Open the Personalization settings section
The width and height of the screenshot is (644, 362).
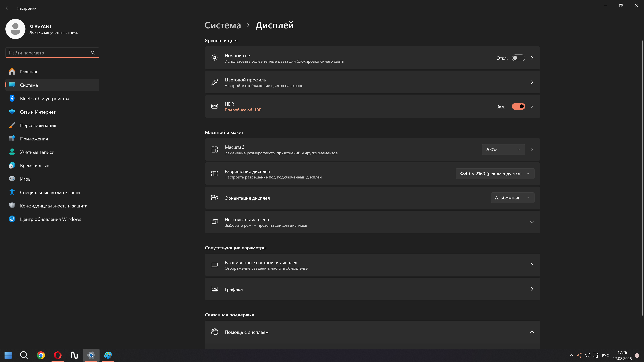[38, 125]
